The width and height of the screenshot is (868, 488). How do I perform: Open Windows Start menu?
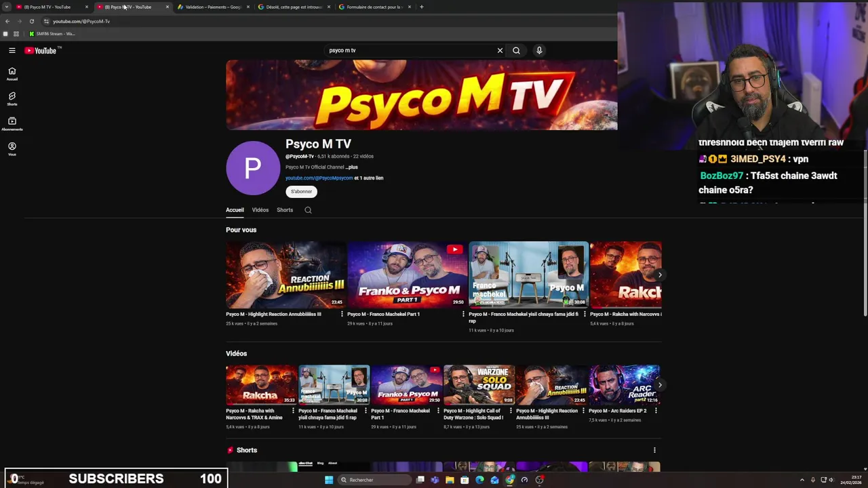tap(329, 480)
